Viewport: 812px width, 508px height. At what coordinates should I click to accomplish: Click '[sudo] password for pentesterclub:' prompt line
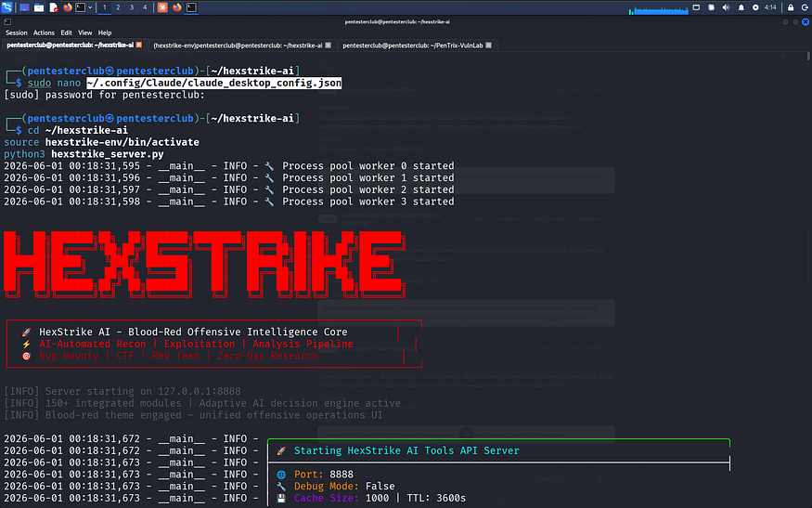(x=105, y=95)
